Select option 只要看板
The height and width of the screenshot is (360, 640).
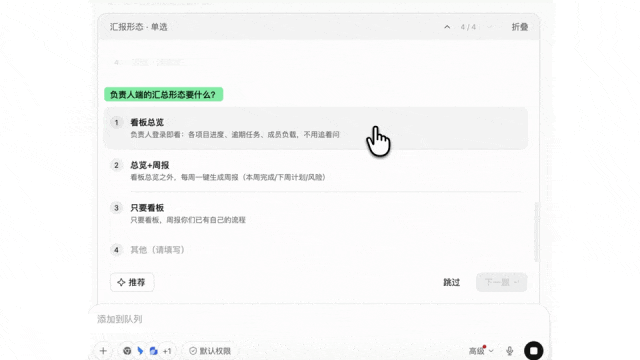[x=316, y=213]
